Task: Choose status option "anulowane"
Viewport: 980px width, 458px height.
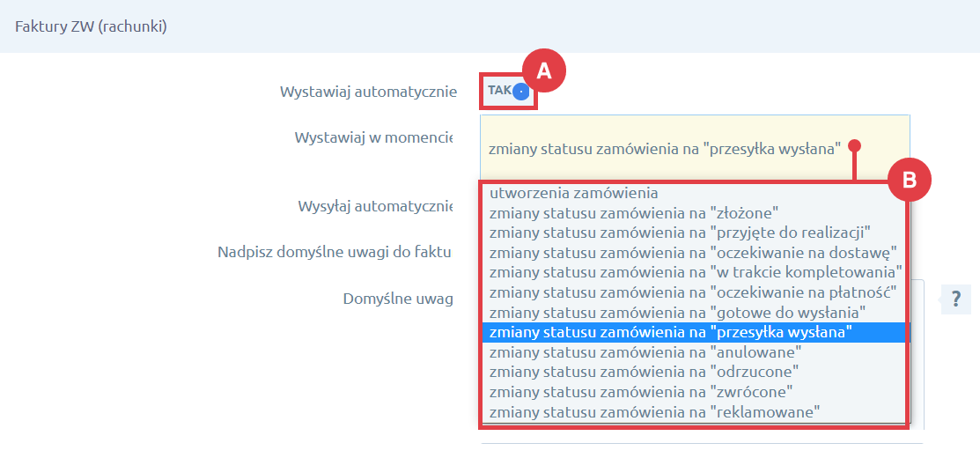Action: pos(695,352)
